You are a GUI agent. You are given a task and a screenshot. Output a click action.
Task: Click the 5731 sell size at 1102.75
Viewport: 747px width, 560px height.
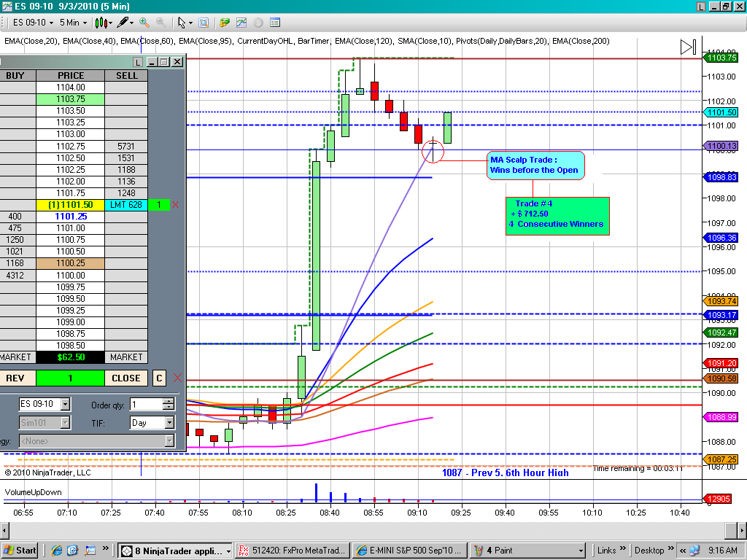pos(126,146)
